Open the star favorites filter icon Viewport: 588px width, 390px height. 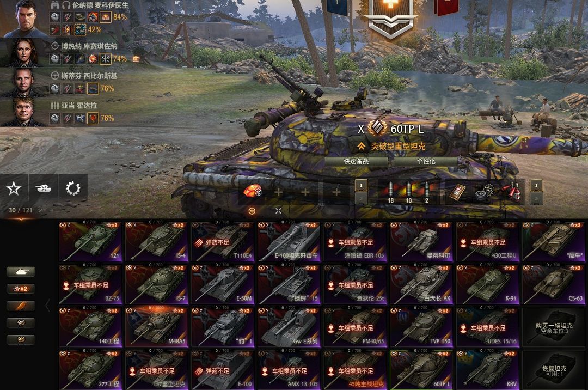(x=14, y=188)
